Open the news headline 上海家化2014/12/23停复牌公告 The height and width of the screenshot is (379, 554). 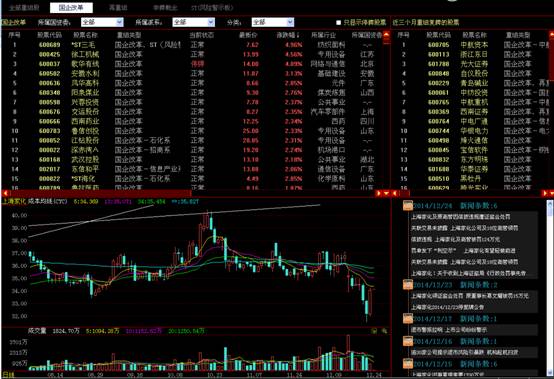click(447, 307)
